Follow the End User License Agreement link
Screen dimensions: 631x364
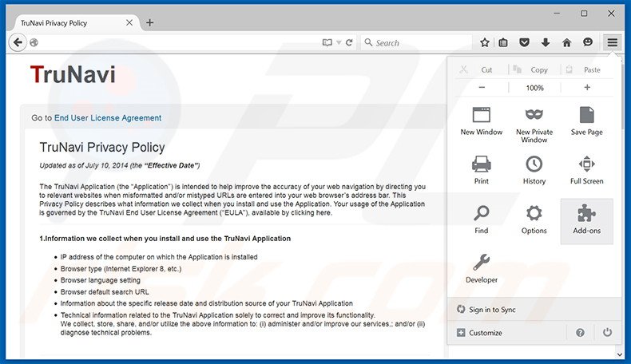coord(108,118)
